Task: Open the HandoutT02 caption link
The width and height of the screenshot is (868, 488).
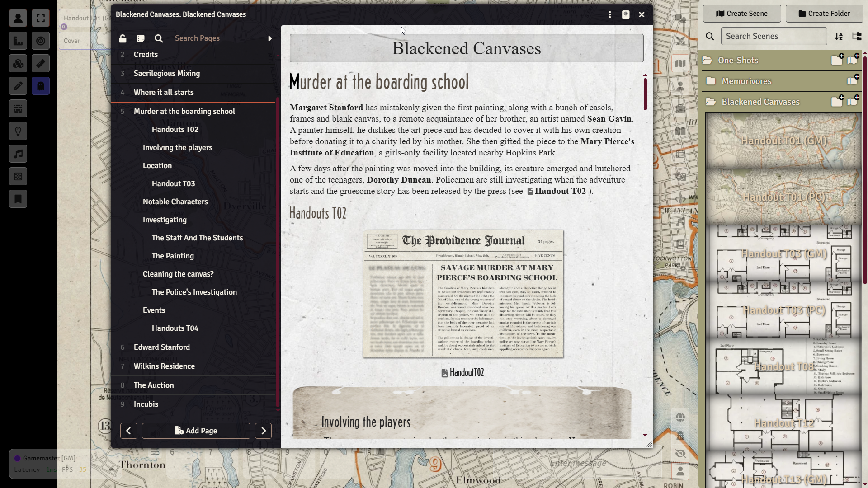Action: click(462, 373)
